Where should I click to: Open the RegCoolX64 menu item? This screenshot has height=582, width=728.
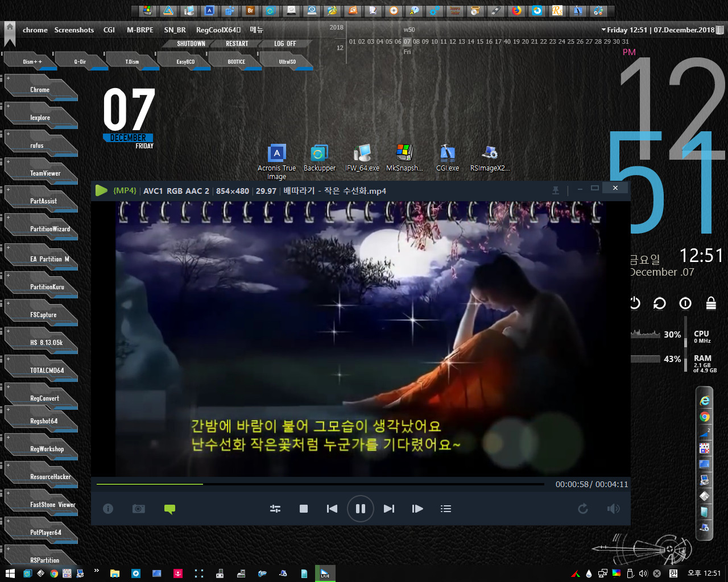click(x=218, y=30)
